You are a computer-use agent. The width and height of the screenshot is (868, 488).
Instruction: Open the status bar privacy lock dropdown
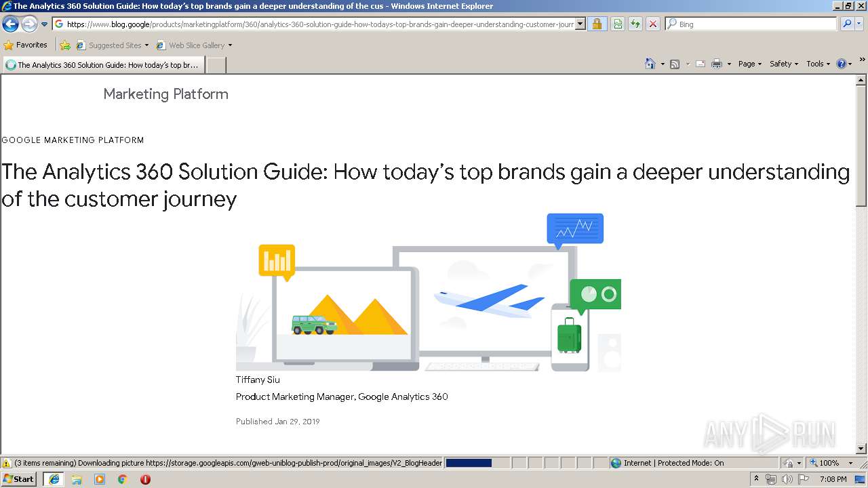[792, 463]
